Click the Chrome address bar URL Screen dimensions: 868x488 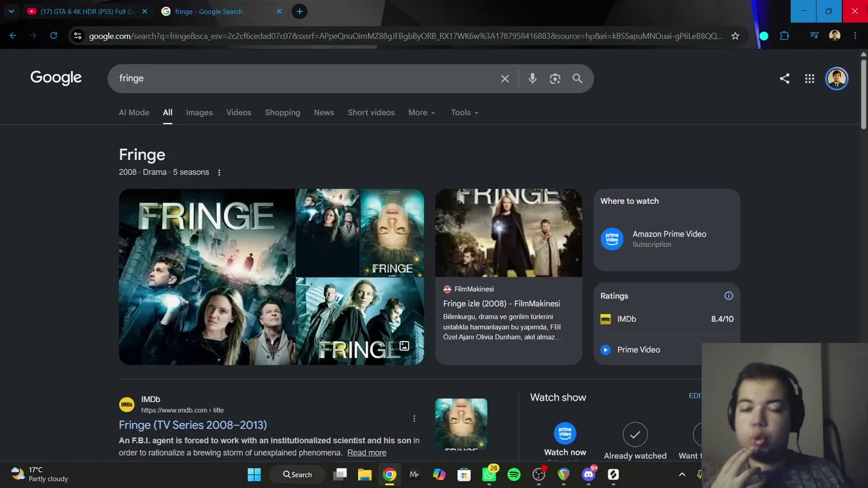pos(406,36)
